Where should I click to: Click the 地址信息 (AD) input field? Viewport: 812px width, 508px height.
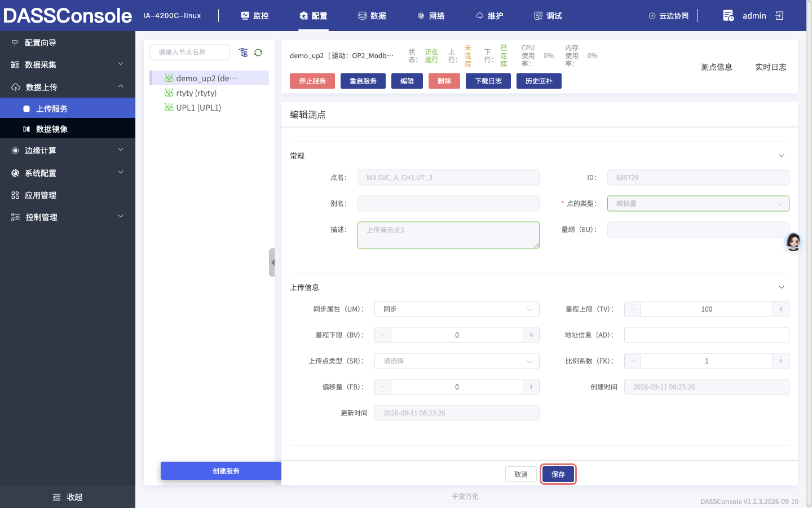click(707, 335)
